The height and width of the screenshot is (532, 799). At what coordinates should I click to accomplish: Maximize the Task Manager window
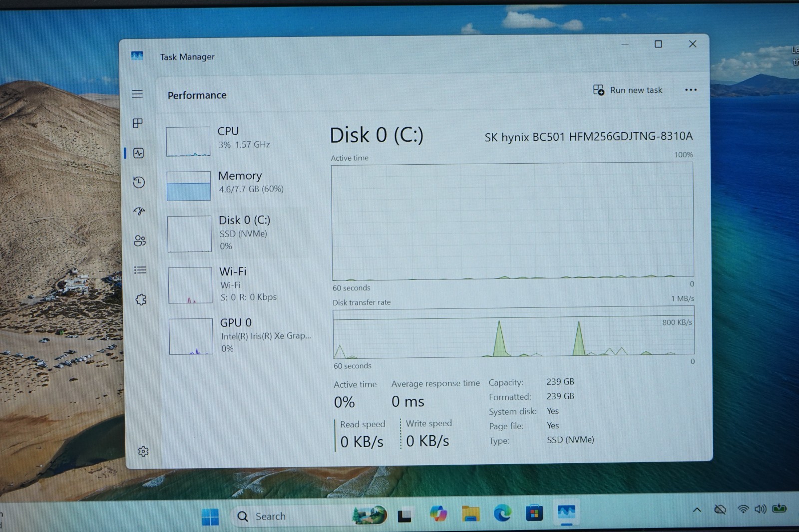(658, 44)
